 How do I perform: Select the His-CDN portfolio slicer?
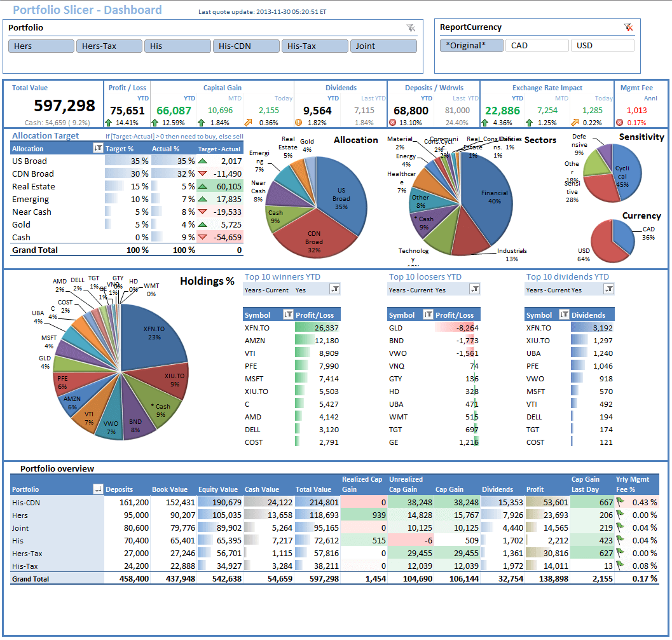point(246,45)
